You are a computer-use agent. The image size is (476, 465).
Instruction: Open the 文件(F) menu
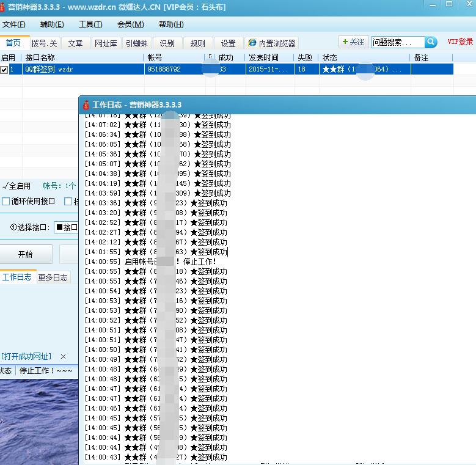pos(13,24)
